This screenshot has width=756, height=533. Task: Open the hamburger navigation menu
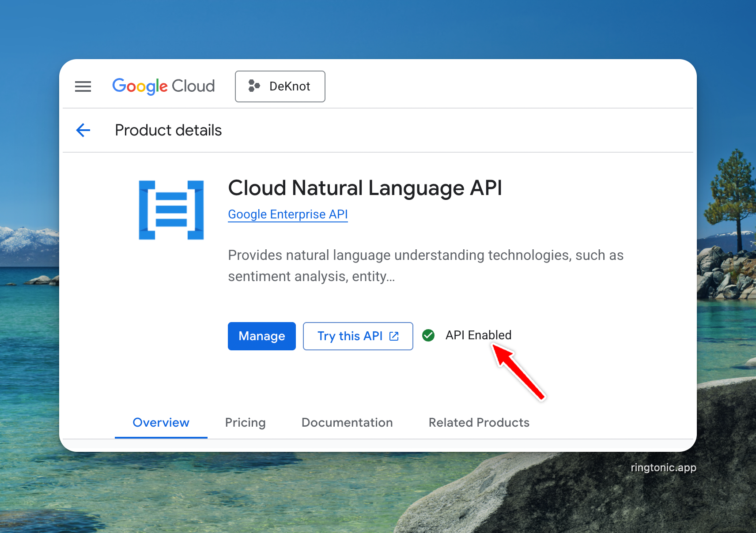coord(83,86)
